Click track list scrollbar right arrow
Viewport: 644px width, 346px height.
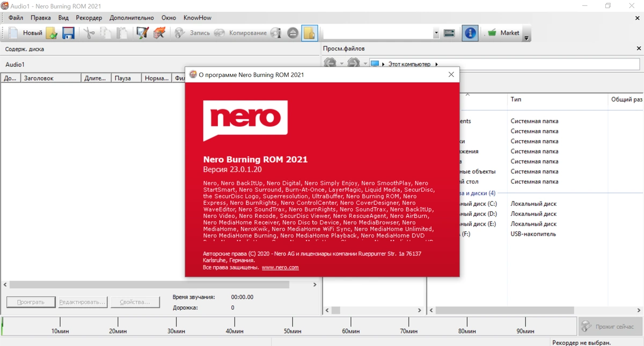(x=316, y=285)
